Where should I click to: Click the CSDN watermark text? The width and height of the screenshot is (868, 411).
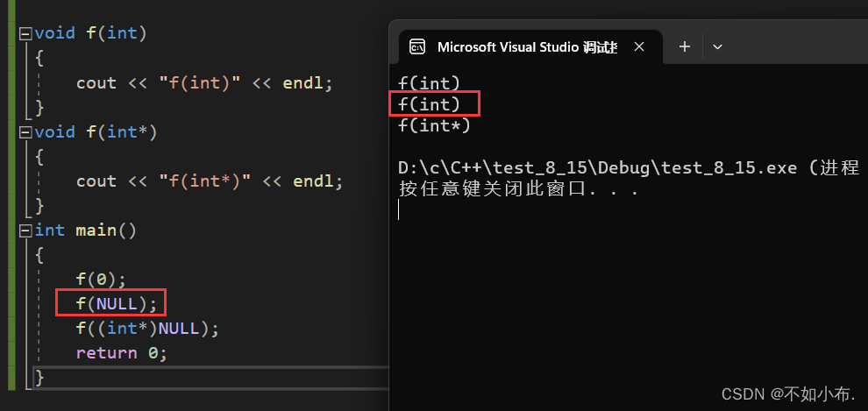[x=788, y=393]
